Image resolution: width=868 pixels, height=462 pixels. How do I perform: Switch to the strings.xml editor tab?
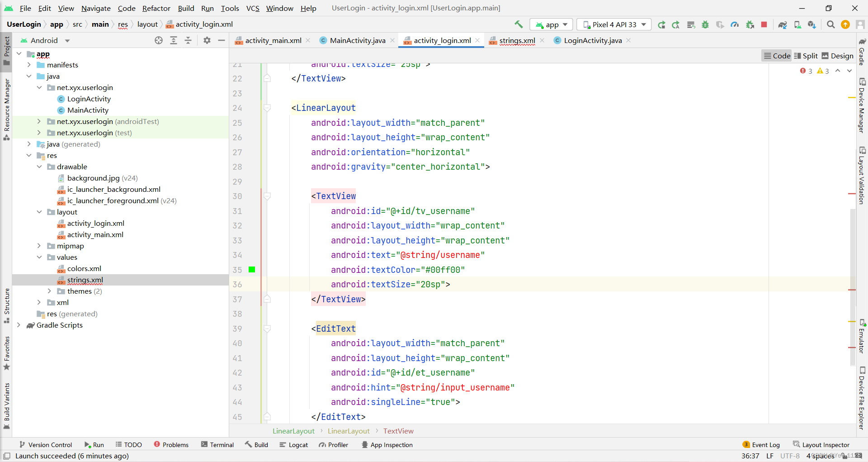click(517, 40)
